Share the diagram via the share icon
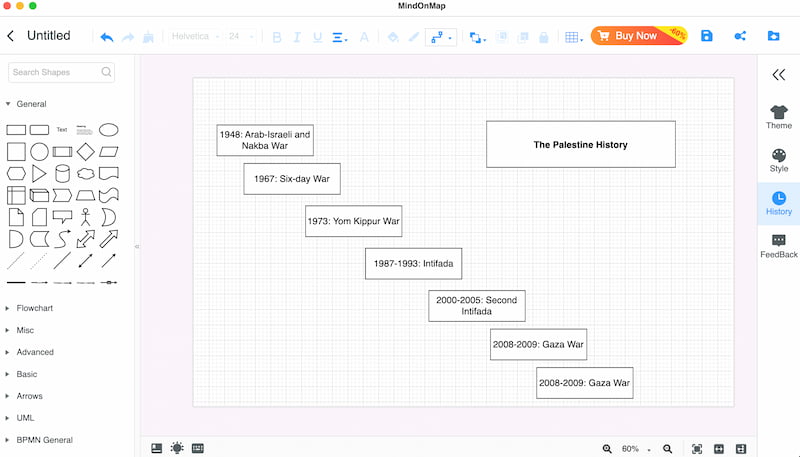The image size is (800, 457). pos(740,36)
